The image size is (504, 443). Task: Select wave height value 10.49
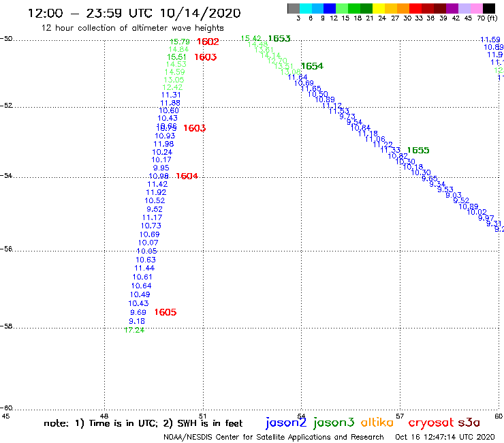(140, 294)
